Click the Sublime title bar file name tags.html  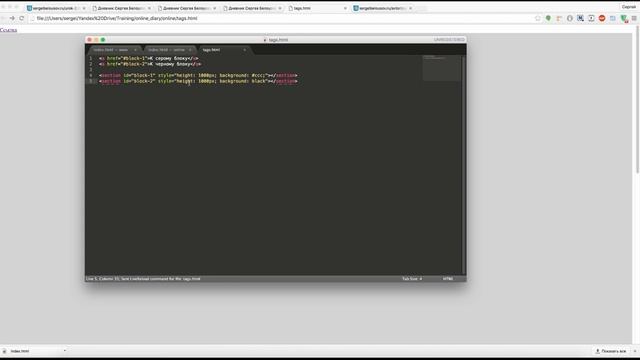[278, 40]
